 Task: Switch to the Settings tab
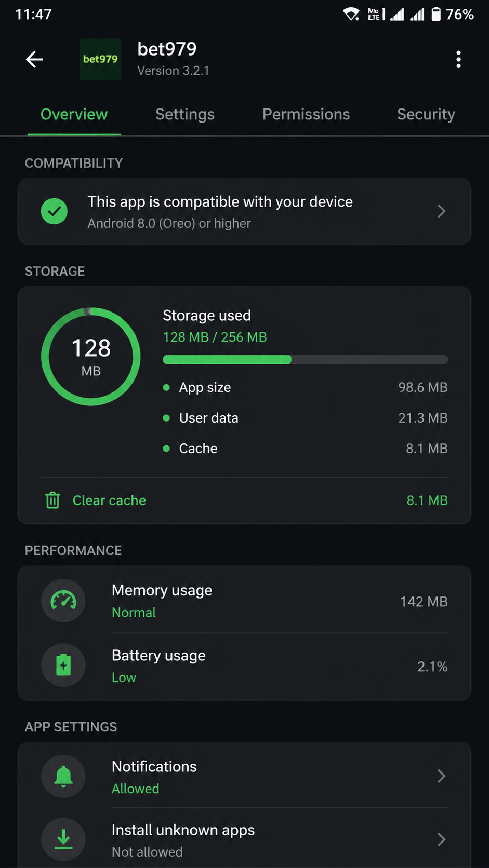click(x=185, y=114)
